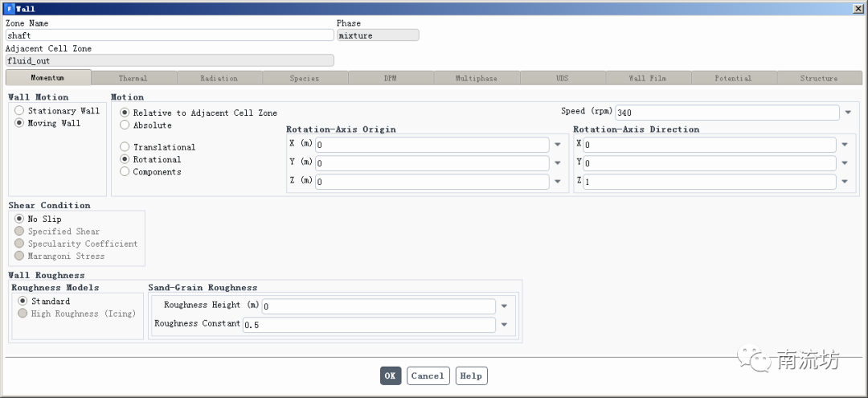
Task: Switch to the Radiation tab
Action: (219, 78)
